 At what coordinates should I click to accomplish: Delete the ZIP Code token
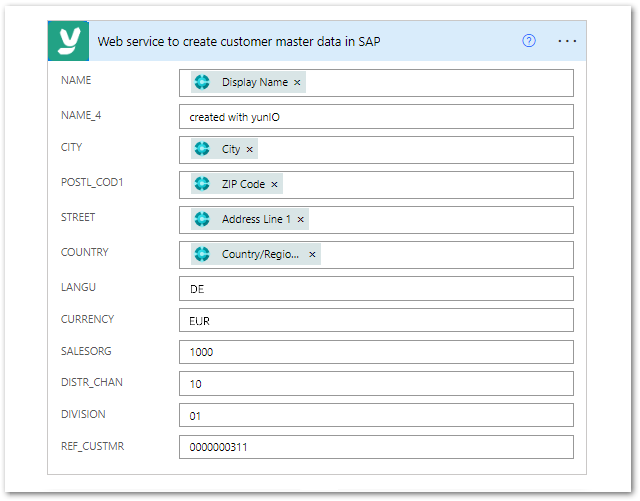274,184
